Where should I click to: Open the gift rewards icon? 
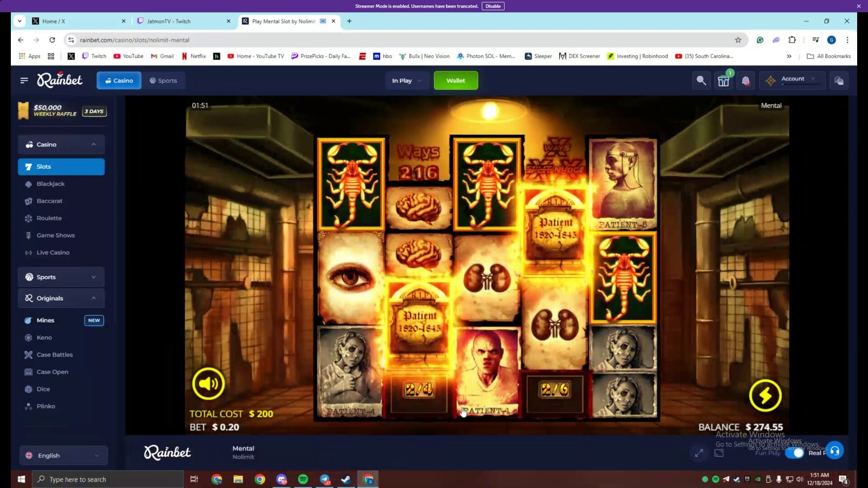[723, 80]
